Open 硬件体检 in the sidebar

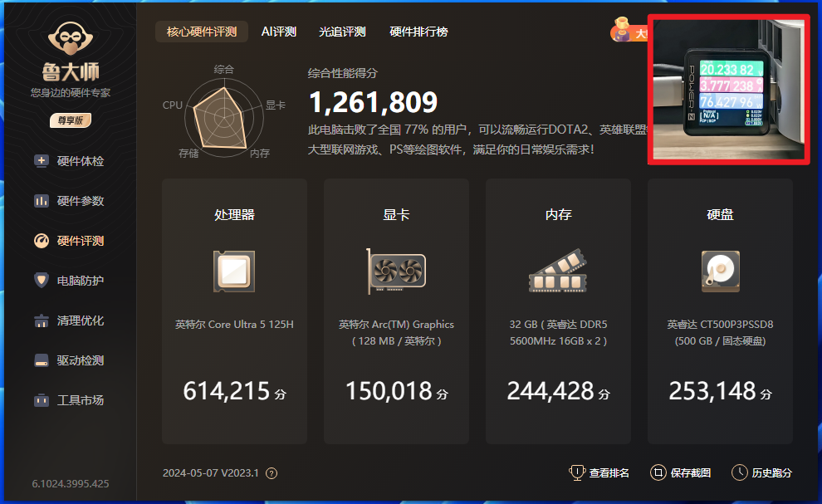(69, 161)
